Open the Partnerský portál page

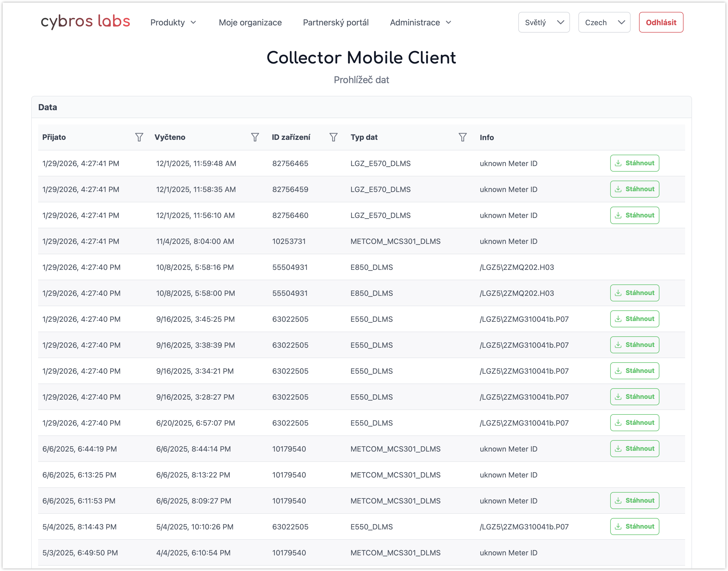tap(335, 23)
